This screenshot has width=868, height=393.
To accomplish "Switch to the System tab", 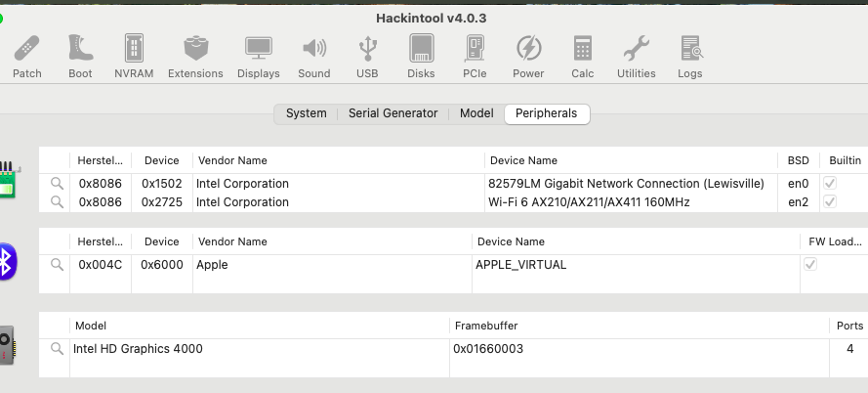I will 306,113.
